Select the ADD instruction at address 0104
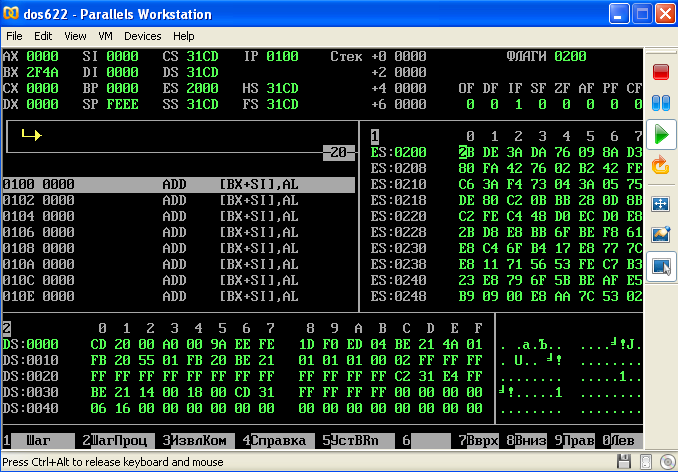The image size is (678, 472). (x=179, y=217)
